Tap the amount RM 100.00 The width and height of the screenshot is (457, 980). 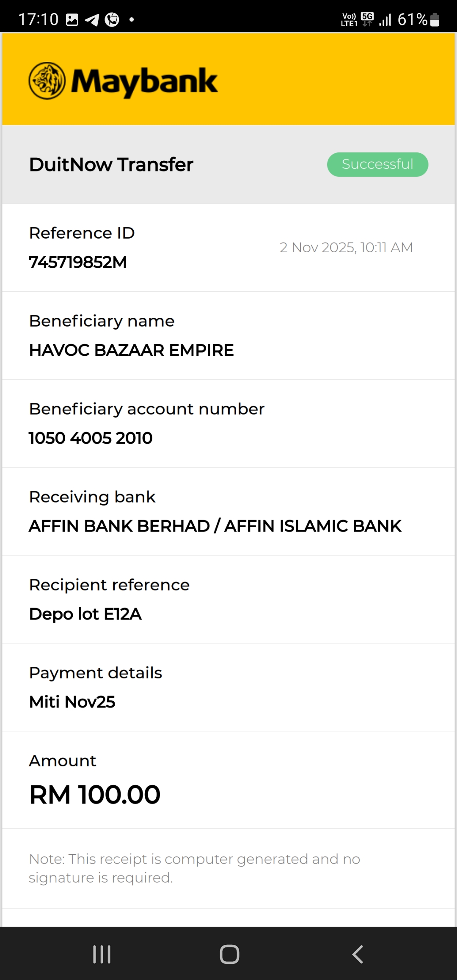95,794
